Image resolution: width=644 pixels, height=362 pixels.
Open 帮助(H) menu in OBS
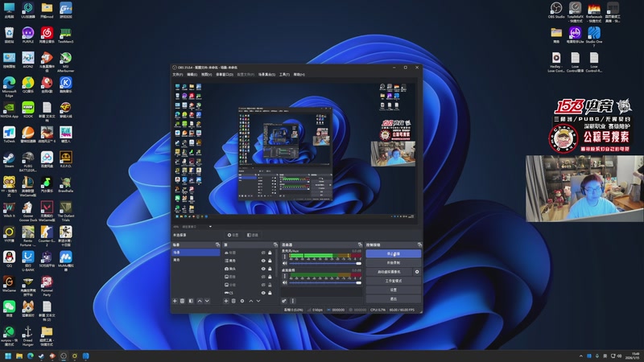[x=299, y=74]
